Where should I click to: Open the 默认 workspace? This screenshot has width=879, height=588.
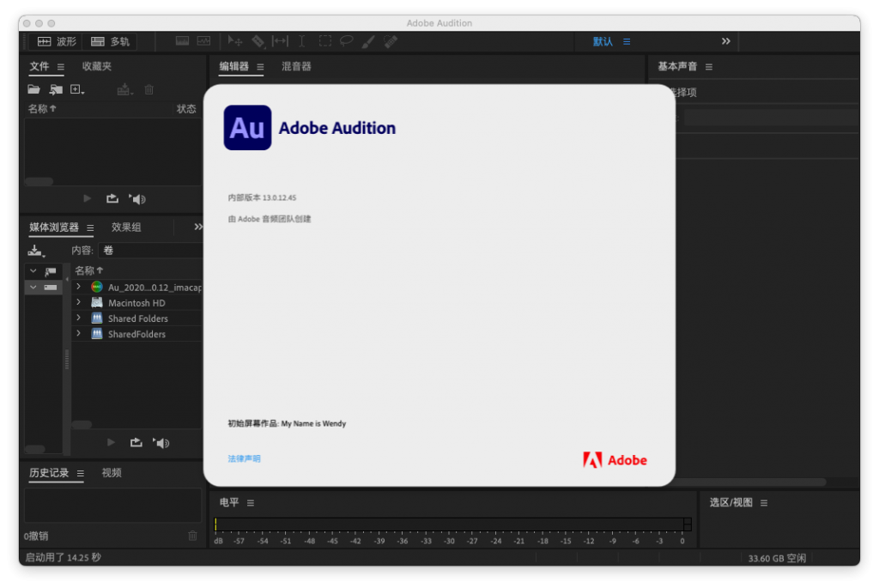[x=603, y=41]
